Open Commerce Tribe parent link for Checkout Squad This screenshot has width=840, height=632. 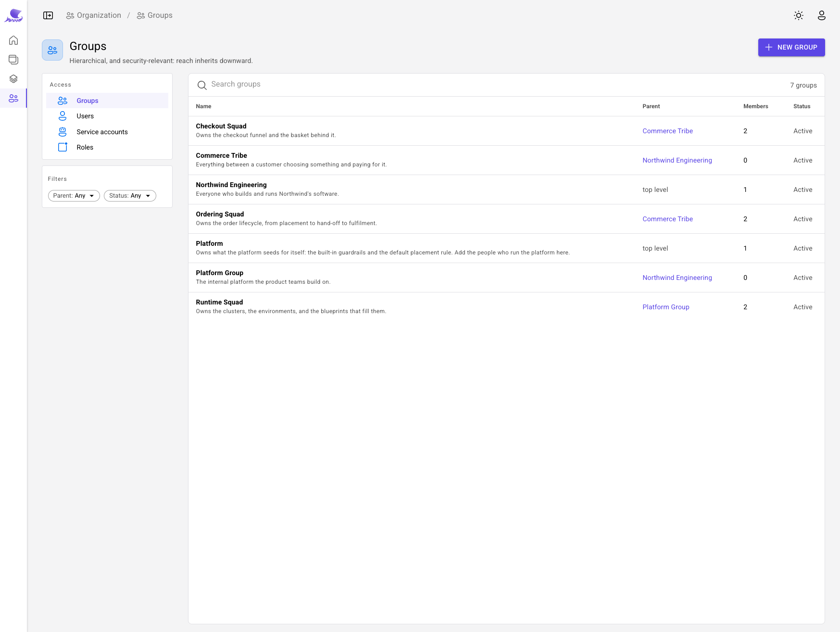point(667,131)
